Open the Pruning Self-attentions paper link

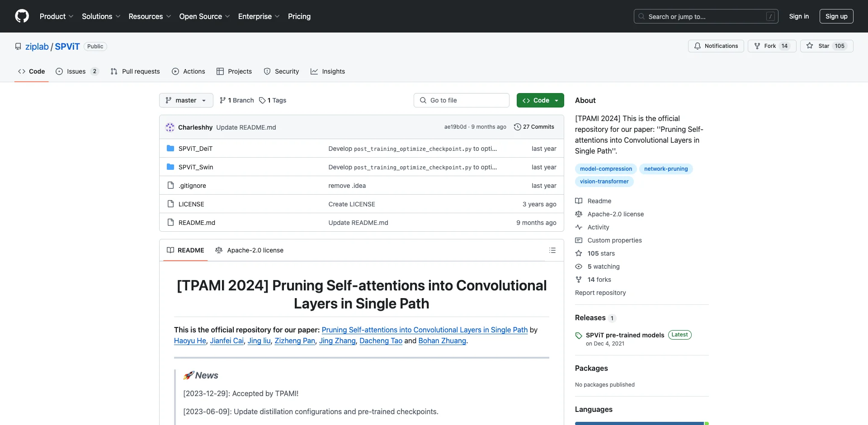coord(425,330)
